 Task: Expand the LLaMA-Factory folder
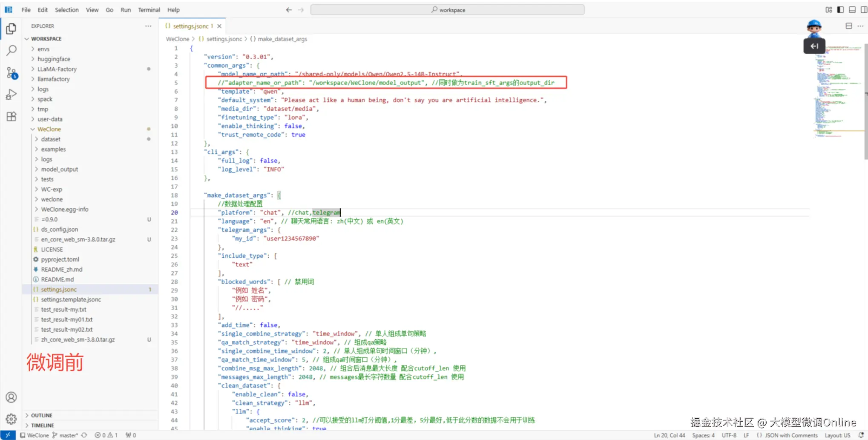click(x=57, y=69)
